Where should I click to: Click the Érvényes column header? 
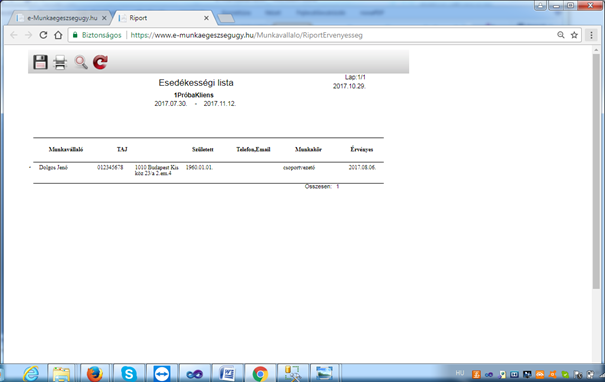point(362,149)
